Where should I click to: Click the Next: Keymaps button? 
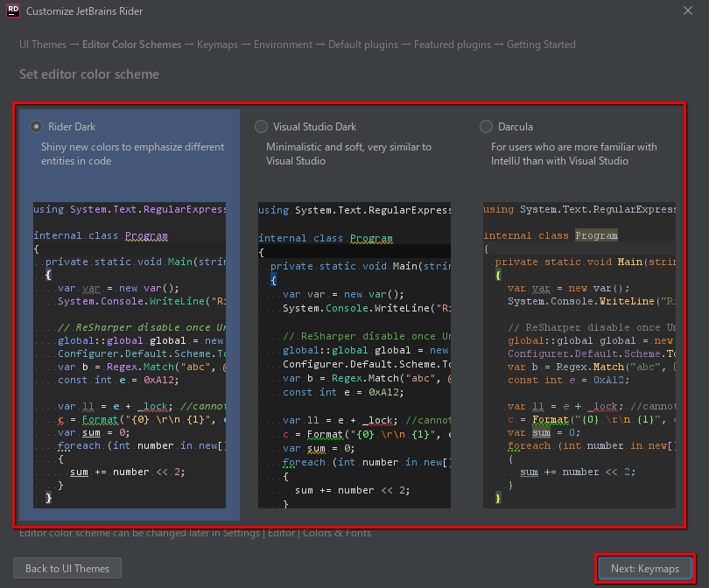pos(645,568)
